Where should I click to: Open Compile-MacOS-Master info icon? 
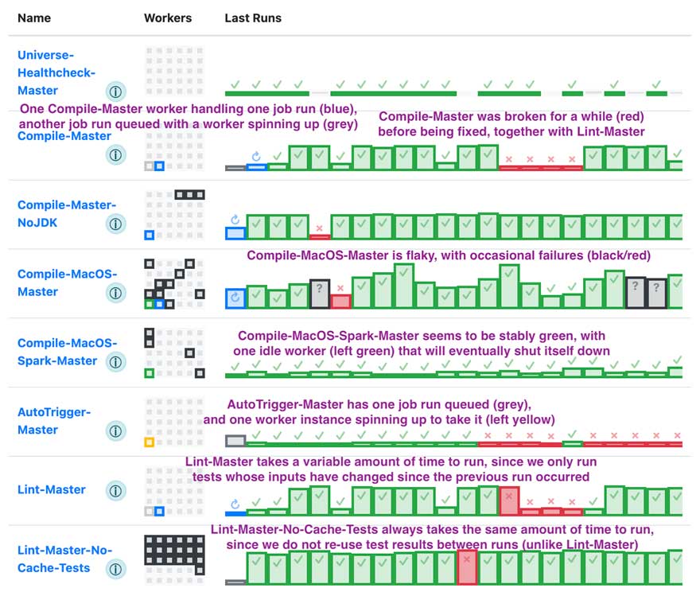[x=116, y=293]
